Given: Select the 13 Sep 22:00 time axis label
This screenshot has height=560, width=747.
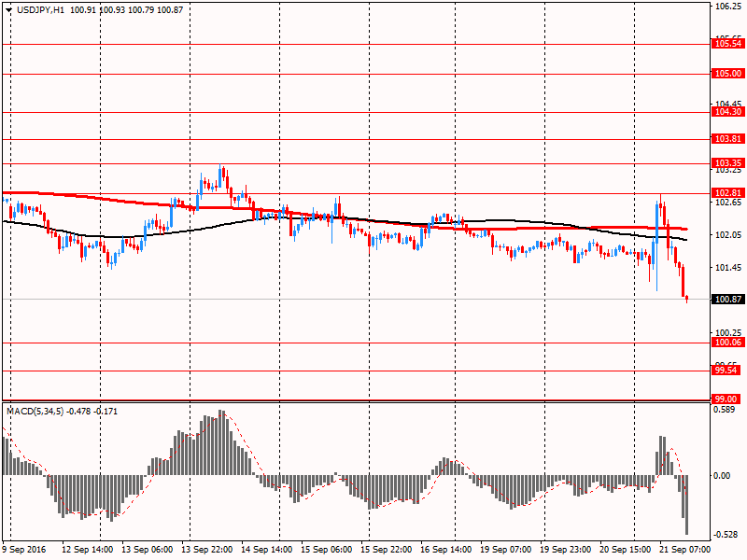Looking at the screenshot, I should tap(206, 550).
